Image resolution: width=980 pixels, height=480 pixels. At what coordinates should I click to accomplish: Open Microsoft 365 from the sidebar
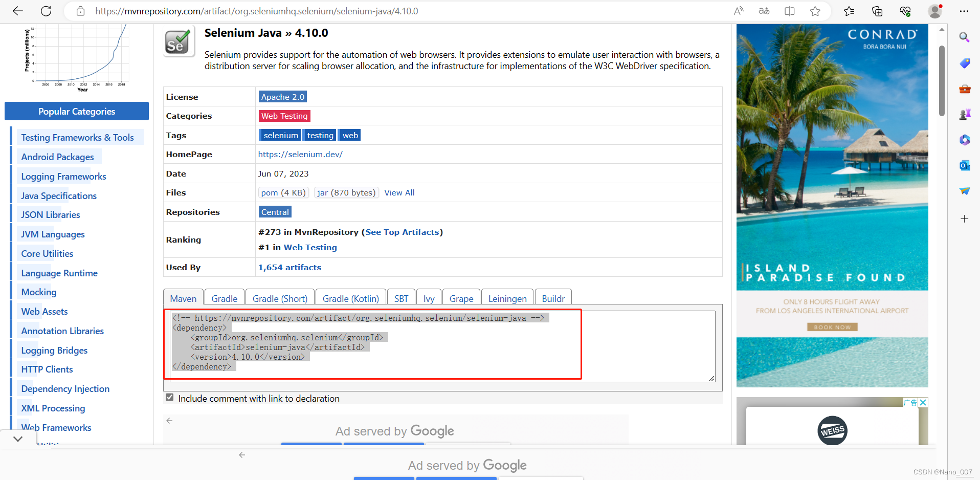(x=965, y=140)
